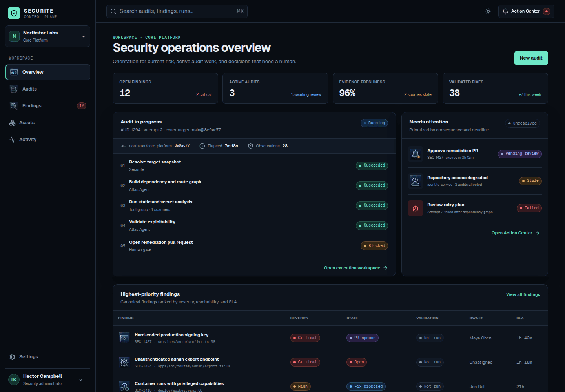
Task: Select step Build dependency and route graph
Action: [x=254, y=186]
